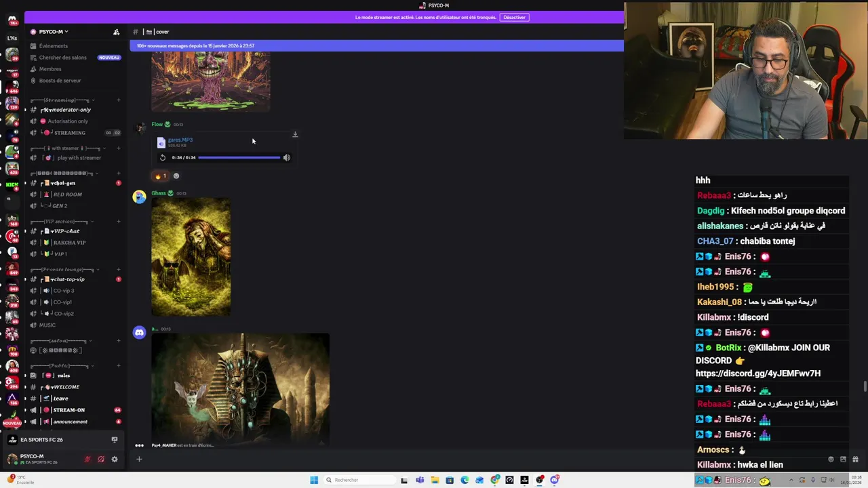868x488 pixels.
Task: Join the play with streamer voice channel
Action: click(79, 158)
